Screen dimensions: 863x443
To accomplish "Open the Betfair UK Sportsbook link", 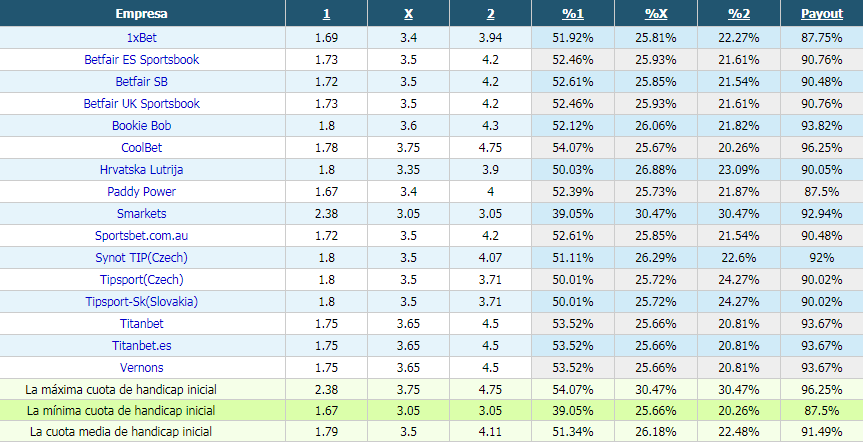I will [x=141, y=103].
